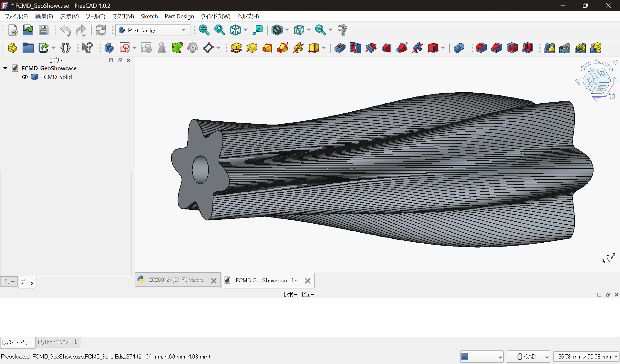620x364 pixels.
Task: Open the CAD navigation style selector
Action: tap(529, 357)
